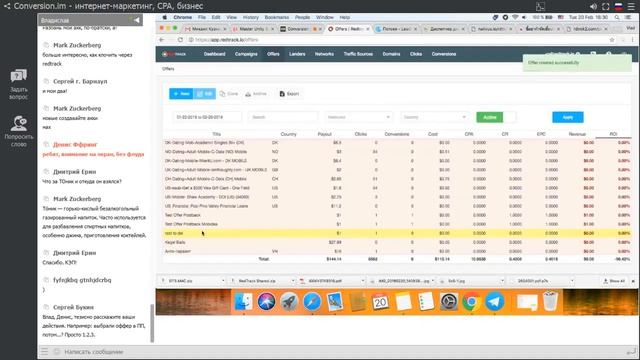This screenshot has height=360, width=640.
Task: Open the Networks filter dropdown
Action: [x=358, y=117]
